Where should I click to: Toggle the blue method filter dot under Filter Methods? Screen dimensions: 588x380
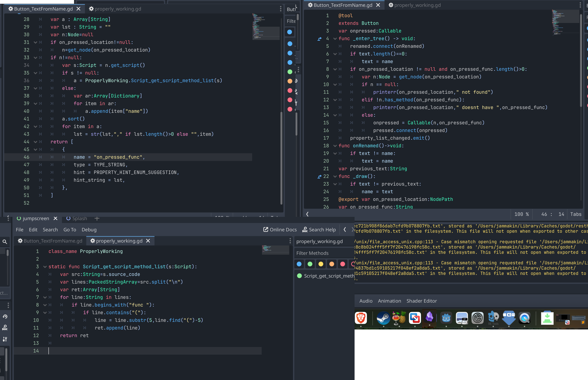[x=299, y=264]
